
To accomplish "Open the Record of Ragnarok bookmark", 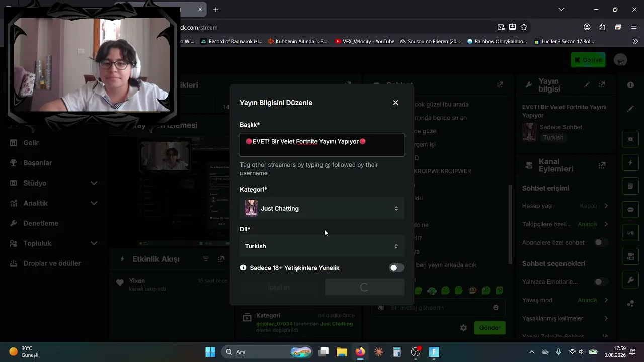I will pyautogui.click(x=231, y=41).
